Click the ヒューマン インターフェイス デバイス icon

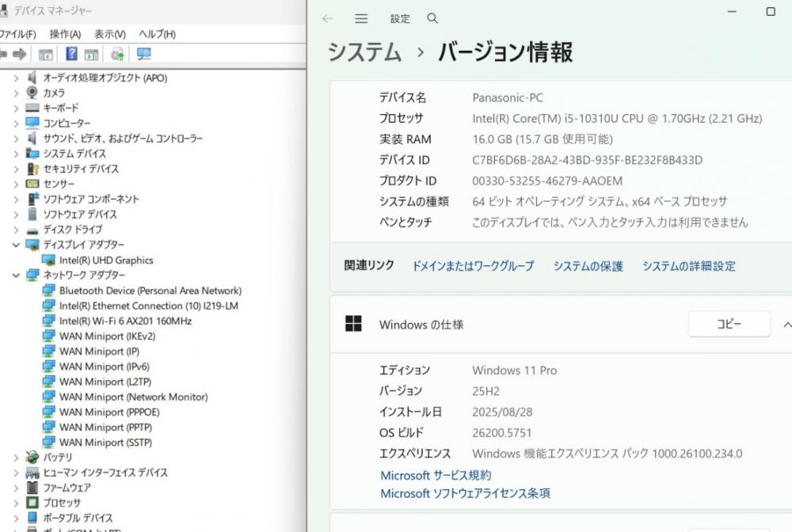[x=32, y=473]
